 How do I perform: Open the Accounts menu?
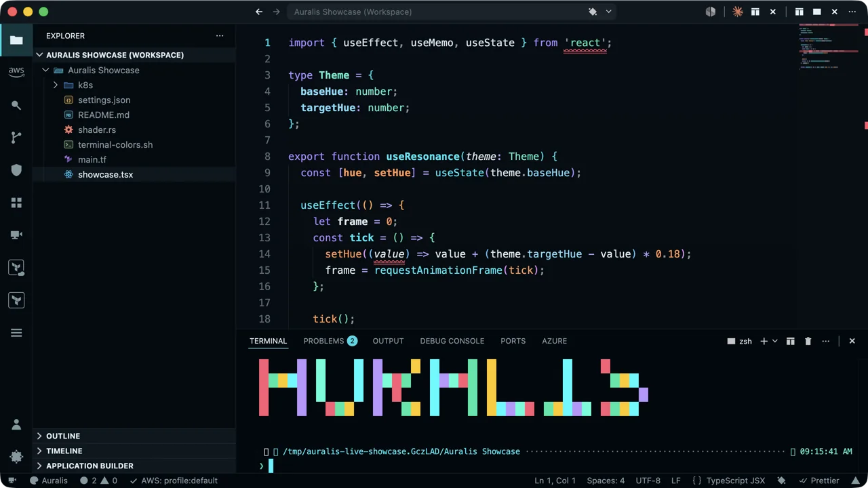click(x=16, y=425)
